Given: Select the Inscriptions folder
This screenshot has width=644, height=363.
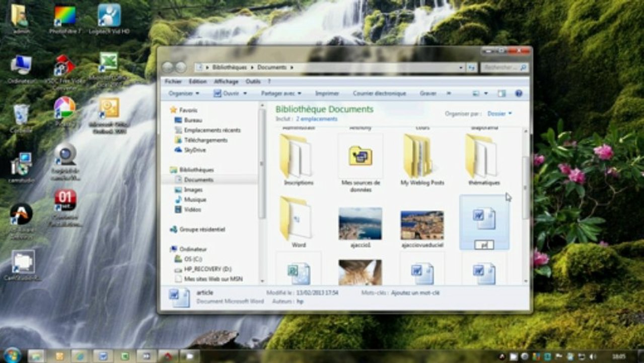Looking at the screenshot, I should pos(299,160).
